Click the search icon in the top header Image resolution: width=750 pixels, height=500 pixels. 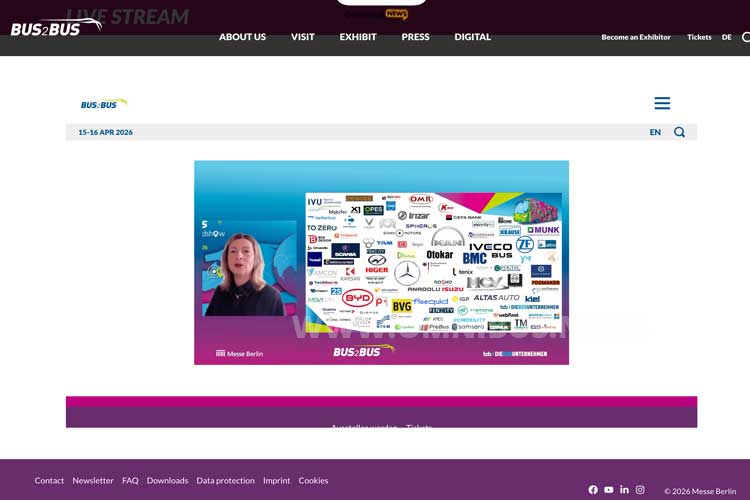click(x=745, y=37)
